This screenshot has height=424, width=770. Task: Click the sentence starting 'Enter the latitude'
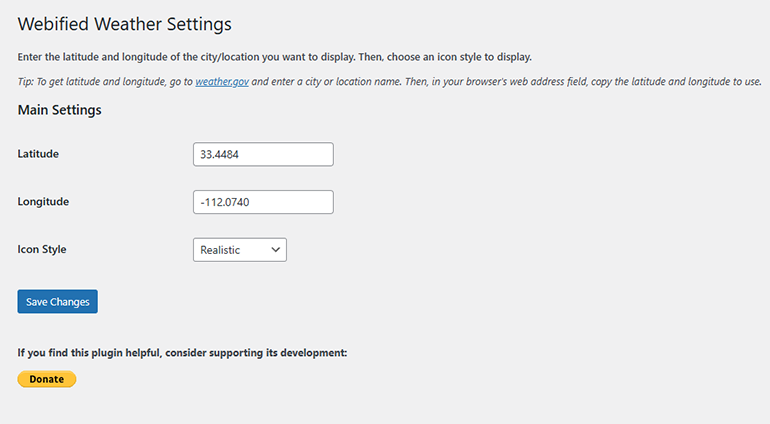(x=150, y=57)
